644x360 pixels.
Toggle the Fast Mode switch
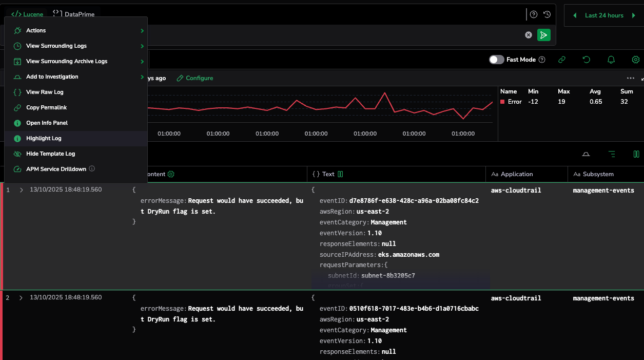coord(496,60)
